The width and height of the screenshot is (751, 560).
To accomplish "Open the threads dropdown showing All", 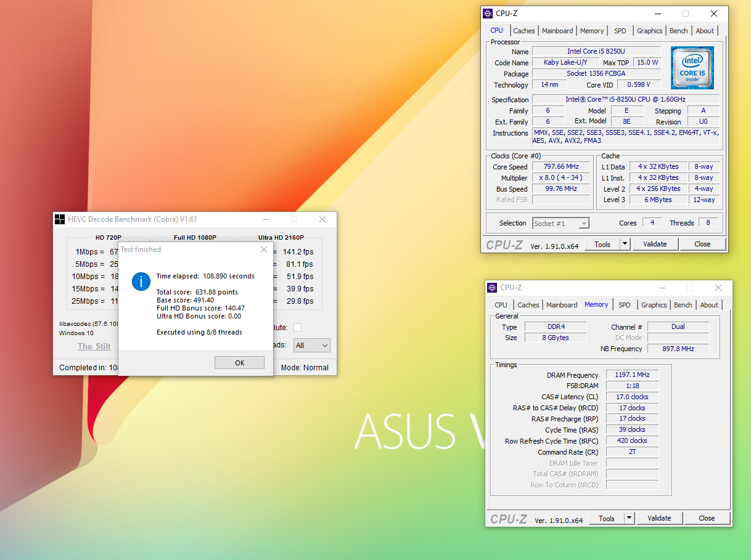I will tap(312, 346).
